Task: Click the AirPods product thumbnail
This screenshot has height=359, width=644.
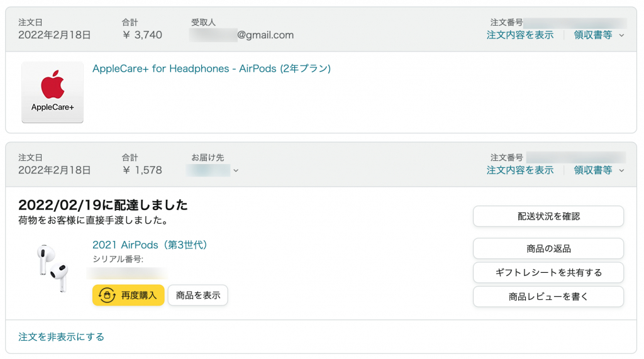Action: coord(52,267)
